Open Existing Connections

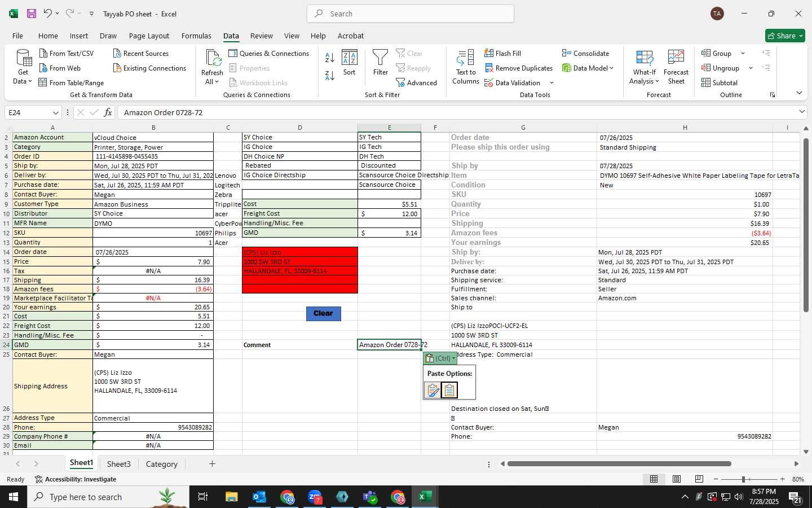(149, 68)
